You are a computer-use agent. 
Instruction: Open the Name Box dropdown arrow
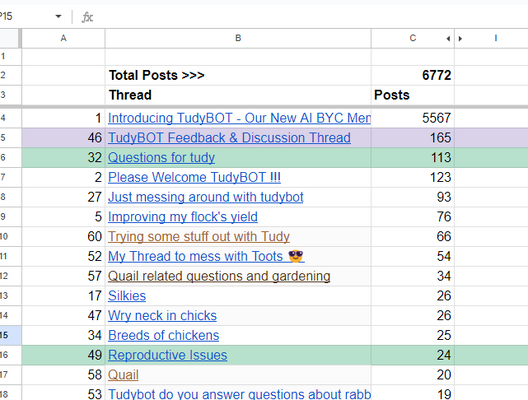(58, 16)
